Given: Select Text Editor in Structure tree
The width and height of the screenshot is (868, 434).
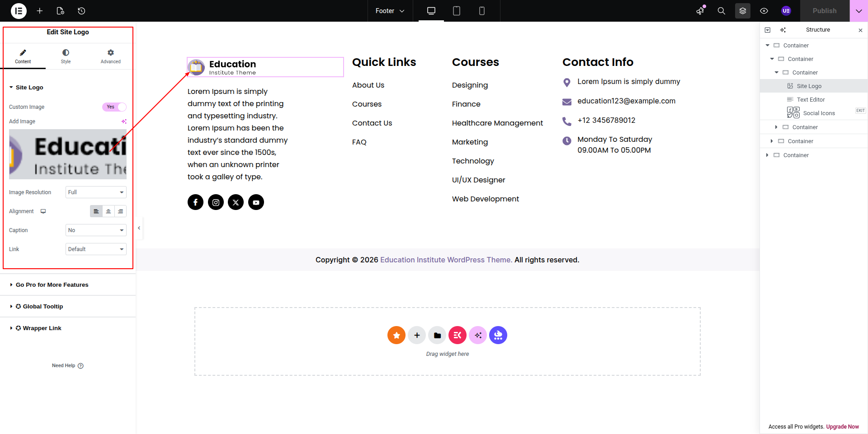Looking at the screenshot, I should [811, 100].
